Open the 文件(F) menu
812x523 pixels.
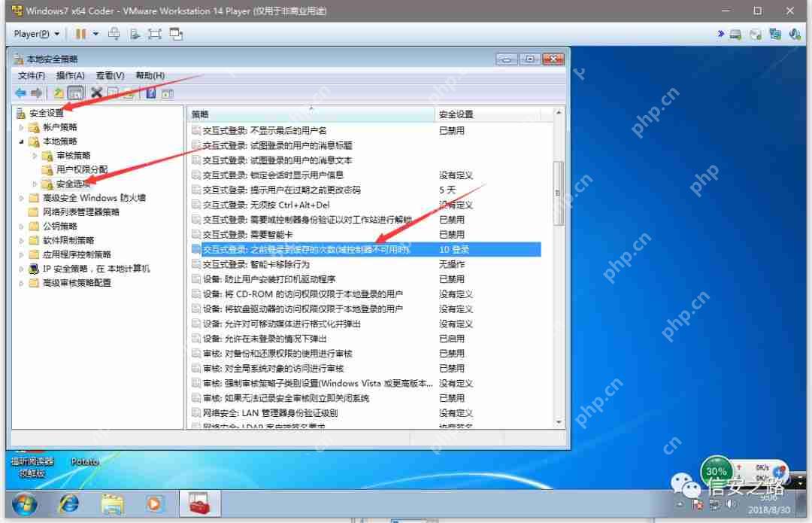click(x=32, y=76)
